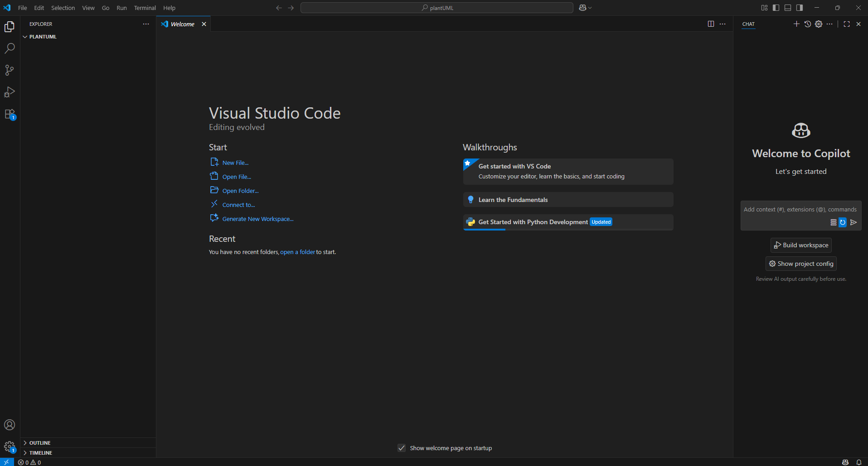The height and width of the screenshot is (466, 868).
Task: Open the Copilot dropdown arrow in title bar
Action: tap(590, 8)
